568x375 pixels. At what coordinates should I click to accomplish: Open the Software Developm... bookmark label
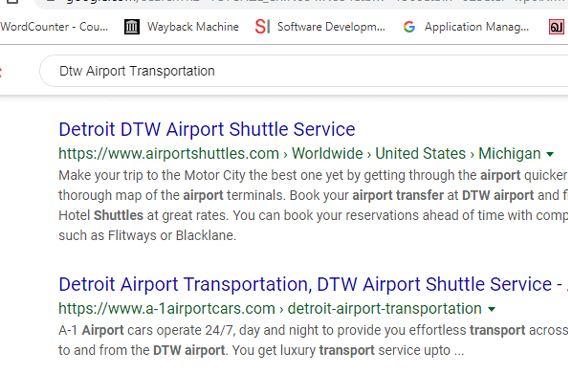331,27
